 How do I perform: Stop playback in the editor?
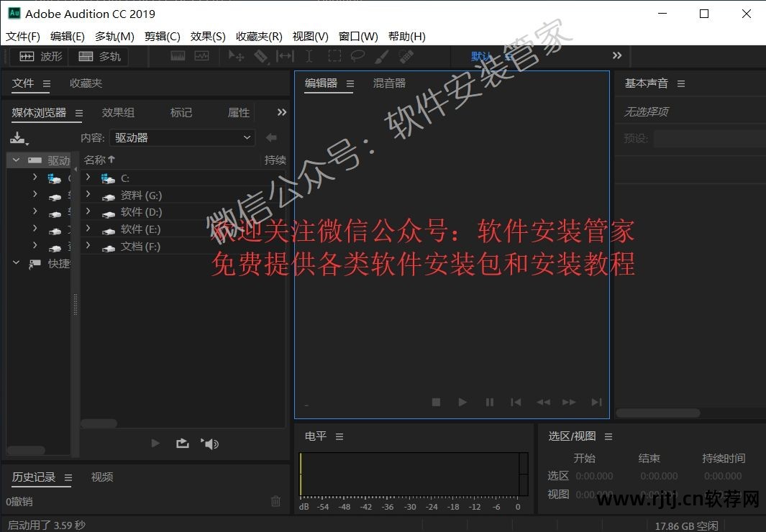(437, 402)
